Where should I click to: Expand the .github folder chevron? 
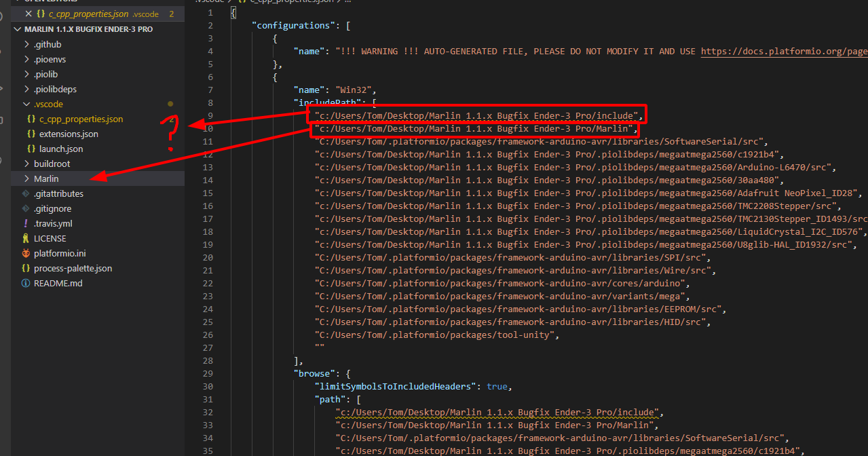tap(26, 44)
